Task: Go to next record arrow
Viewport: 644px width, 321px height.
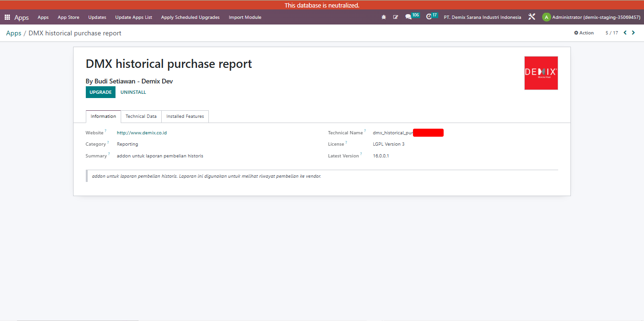Action: coord(633,33)
